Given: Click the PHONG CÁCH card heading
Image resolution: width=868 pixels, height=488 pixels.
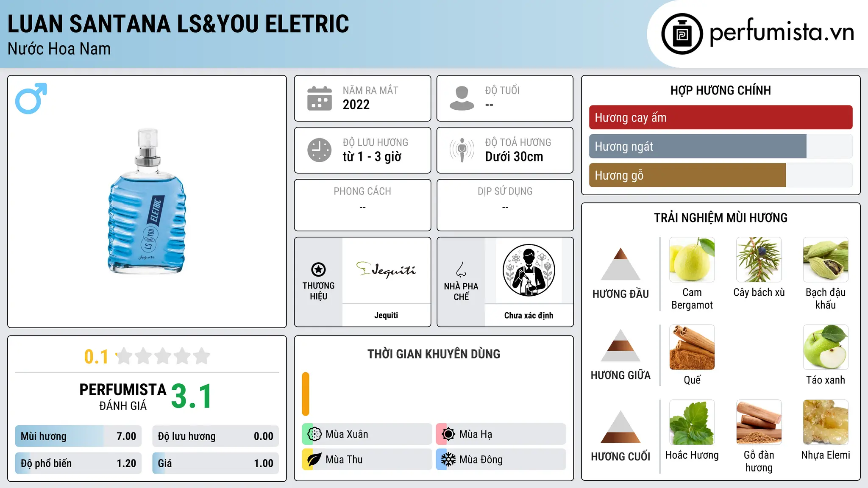Looking at the screenshot, I should tap(362, 191).
